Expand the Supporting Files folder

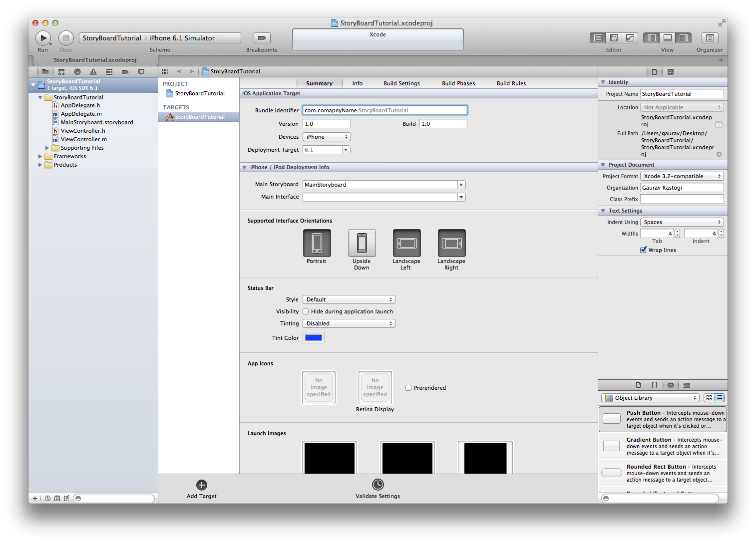(47, 148)
